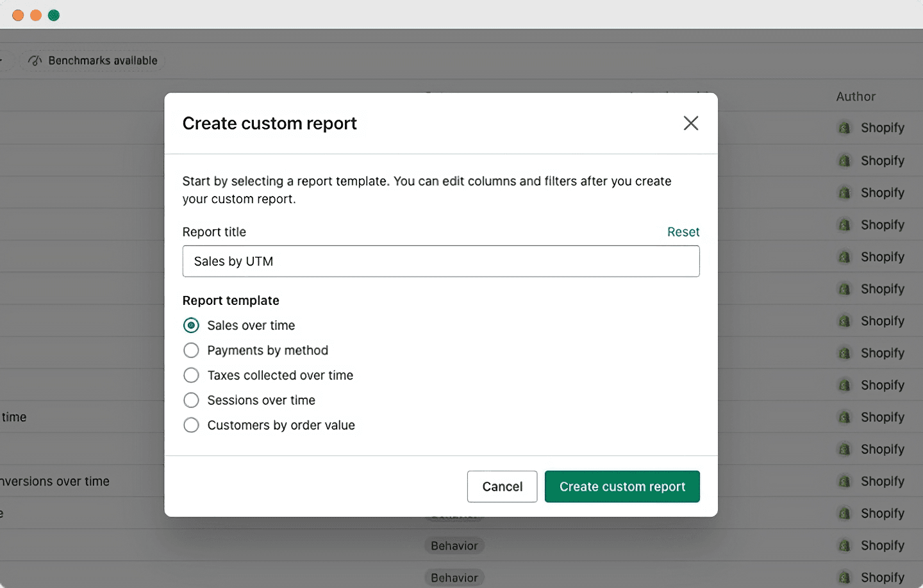Click the Shopify icon in the last row
The width and height of the screenshot is (923, 588).
[x=845, y=578]
